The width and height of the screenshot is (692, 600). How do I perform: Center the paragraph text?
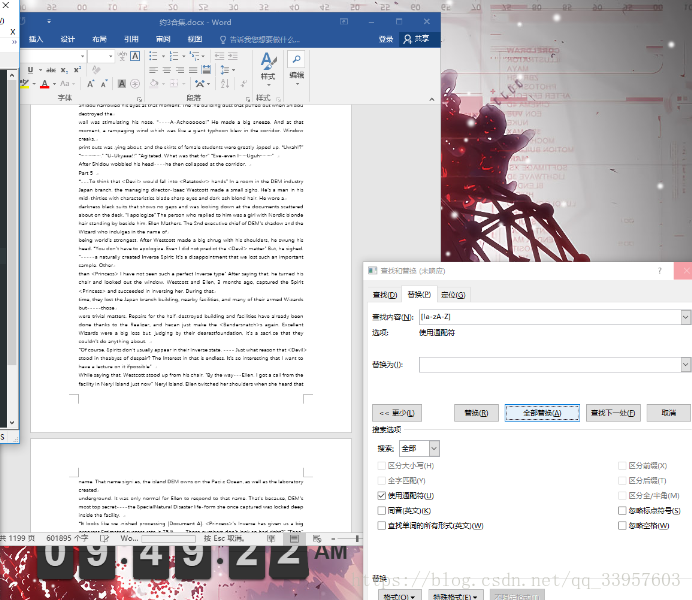point(167,70)
